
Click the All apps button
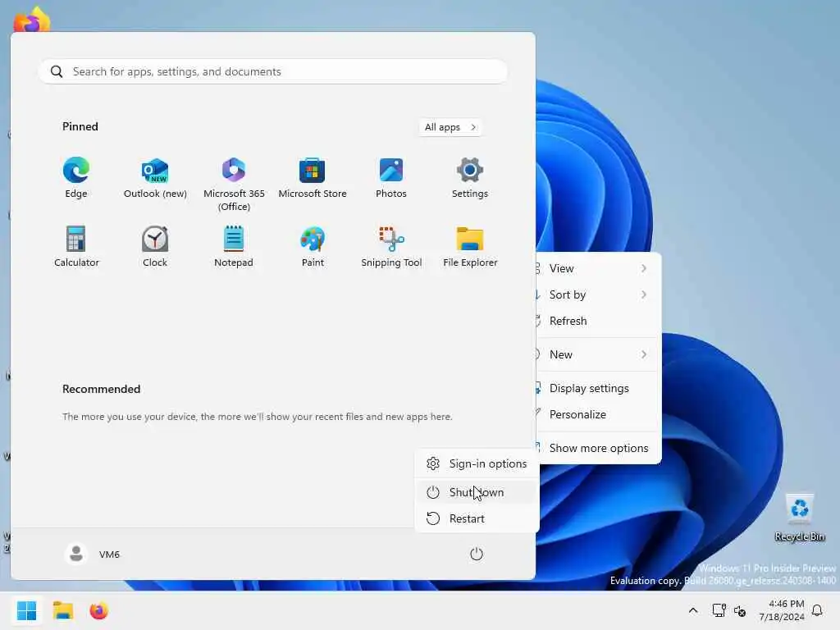pyautogui.click(x=450, y=127)
